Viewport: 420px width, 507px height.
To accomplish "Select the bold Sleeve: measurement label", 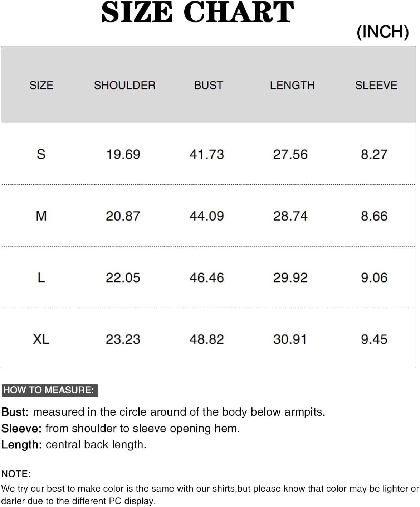I will click(21, 428).
